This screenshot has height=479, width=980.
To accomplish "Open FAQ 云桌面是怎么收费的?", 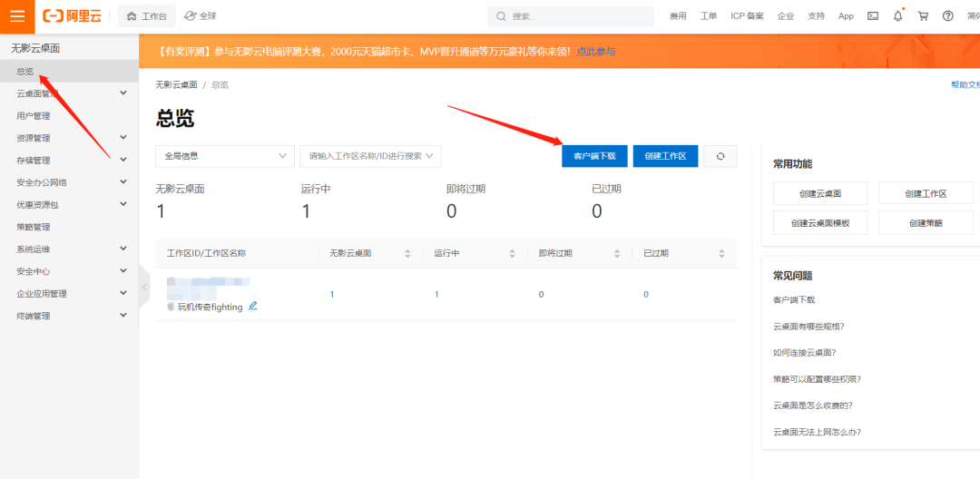I will pyautogui.click(x=812, y=406).
